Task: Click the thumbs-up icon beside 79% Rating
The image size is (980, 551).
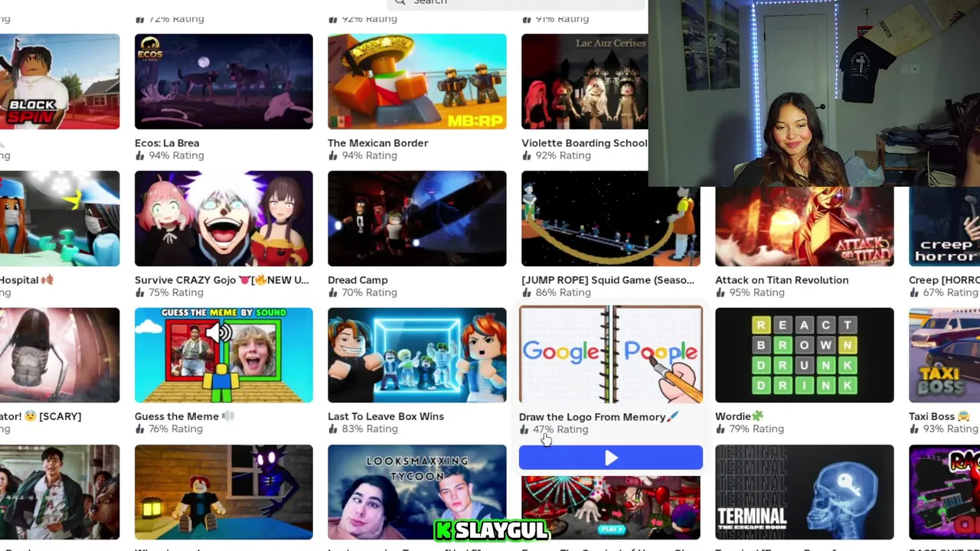Action: coord(720,429)
